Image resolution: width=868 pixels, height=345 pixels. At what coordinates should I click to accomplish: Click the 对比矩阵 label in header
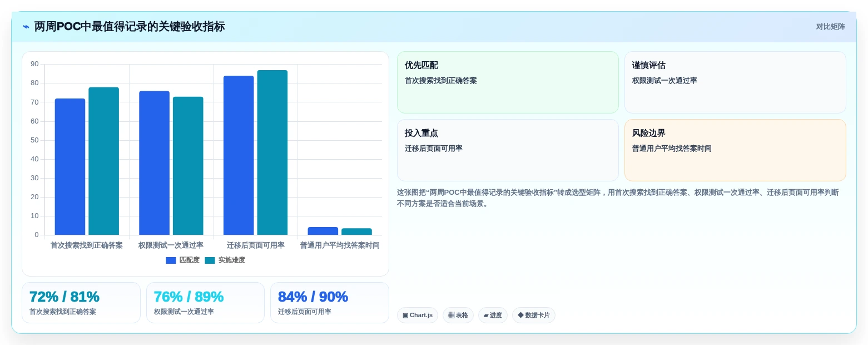point(830,27)
